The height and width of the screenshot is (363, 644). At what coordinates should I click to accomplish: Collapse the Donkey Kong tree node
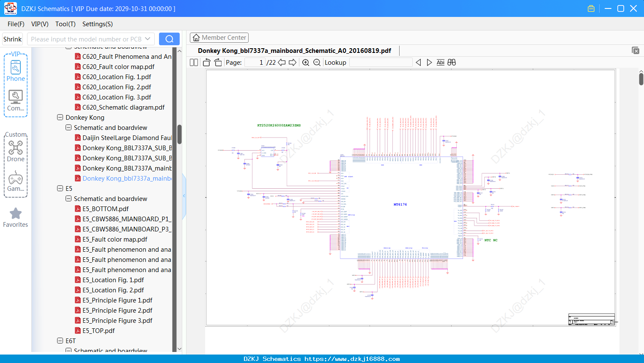click(60, 117)
